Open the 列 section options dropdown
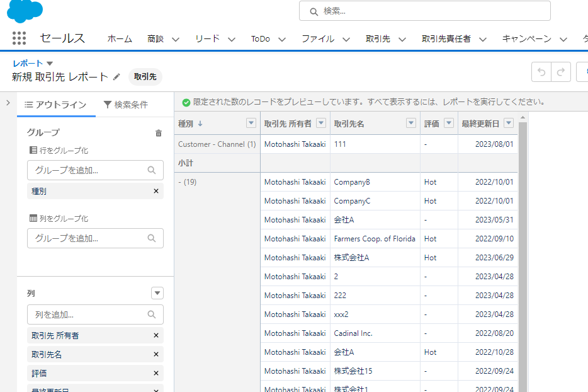This screenshot has width=588, height=392. click(x=157, y=293)
